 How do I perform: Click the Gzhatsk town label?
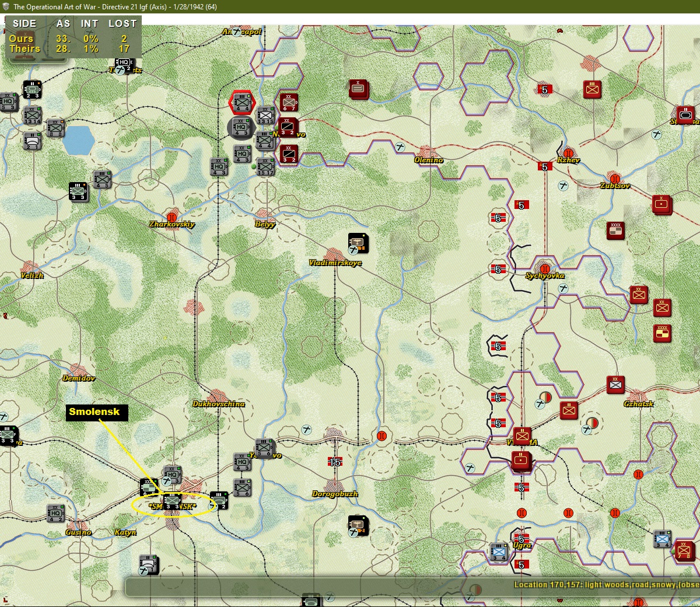pos(639,404)
